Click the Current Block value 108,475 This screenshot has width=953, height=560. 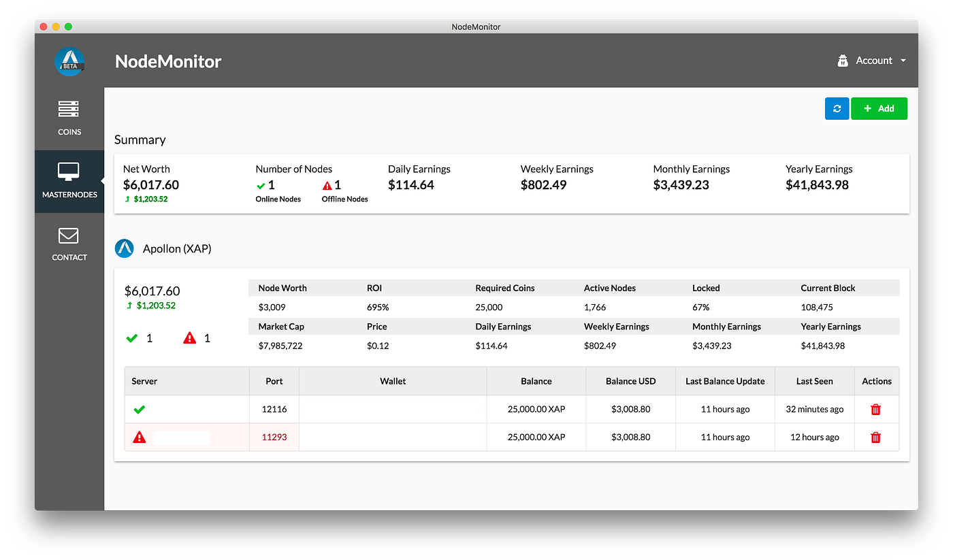point(817,307)
